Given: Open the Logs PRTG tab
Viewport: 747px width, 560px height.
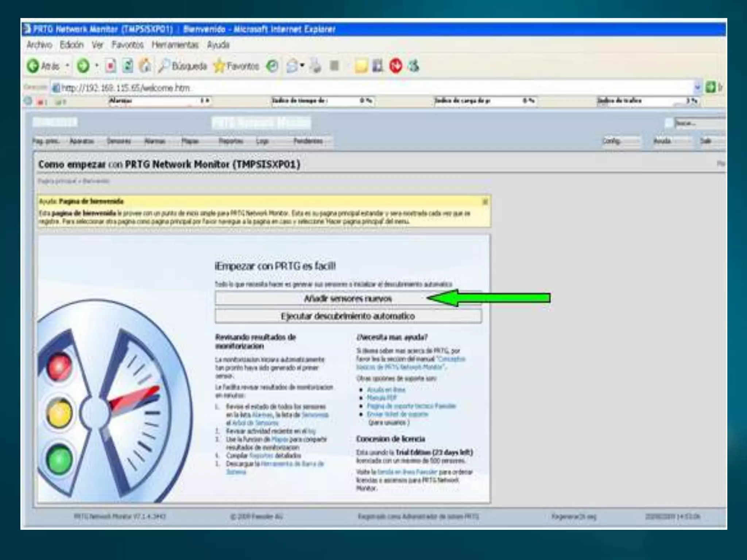Looking at the screenshot, I should click(x=262, y=141).
